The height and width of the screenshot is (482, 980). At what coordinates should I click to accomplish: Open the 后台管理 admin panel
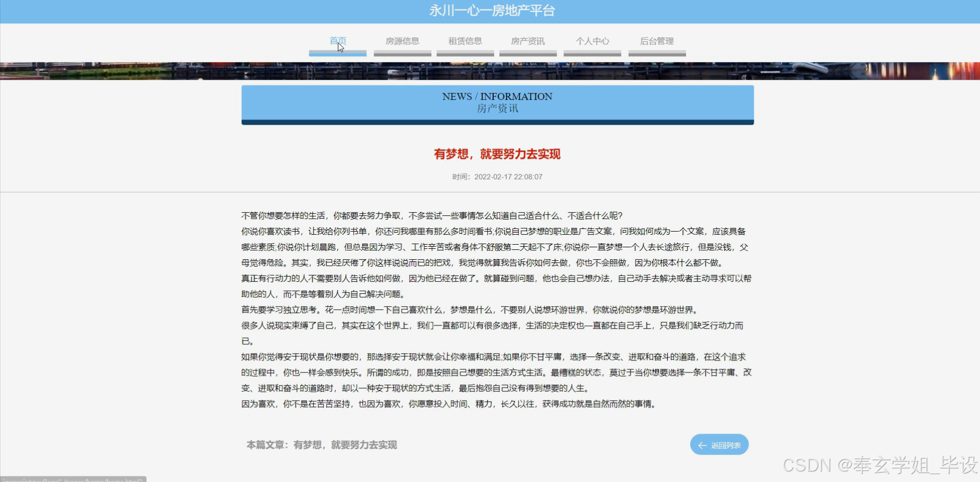(657, 41)
